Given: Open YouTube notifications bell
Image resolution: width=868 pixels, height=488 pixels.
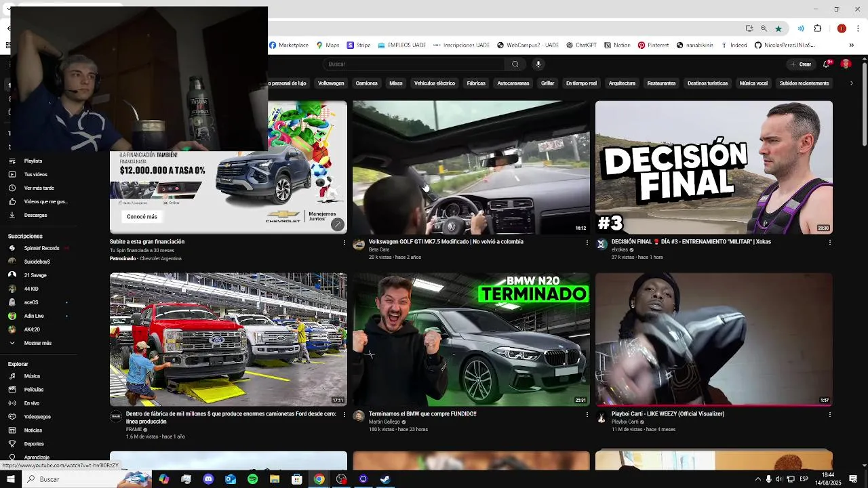Looking at the screenshot, I should click(x=827, y=64).
